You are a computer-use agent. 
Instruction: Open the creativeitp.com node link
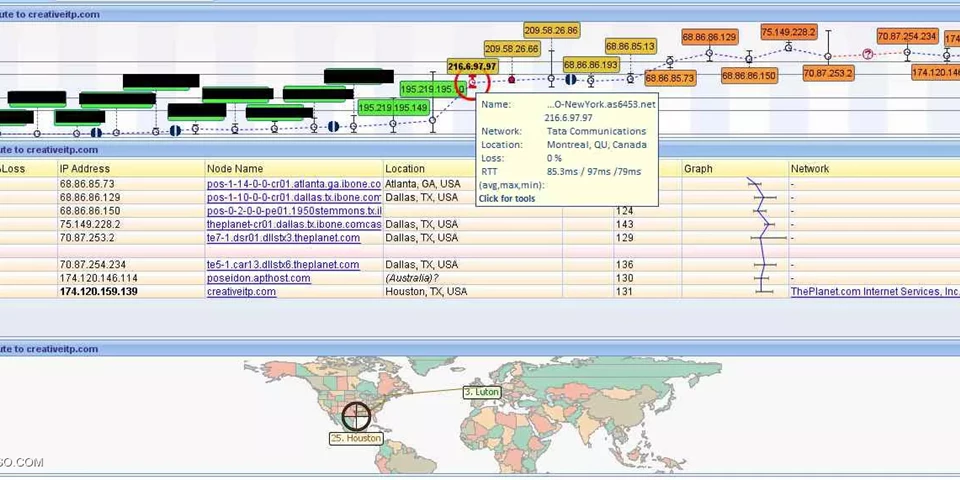coord(241,291)
